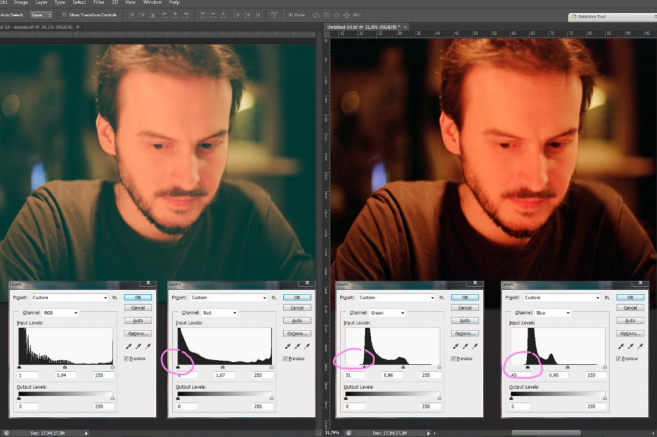The width and height of the screenshot is (657, 437).
Task: Open preset options icon in Green Levels dialog
Action: pos(442,297)
